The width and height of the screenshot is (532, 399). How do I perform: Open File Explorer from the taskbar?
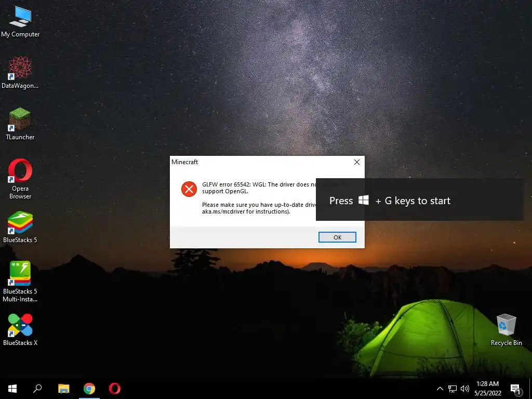[63, 389]
